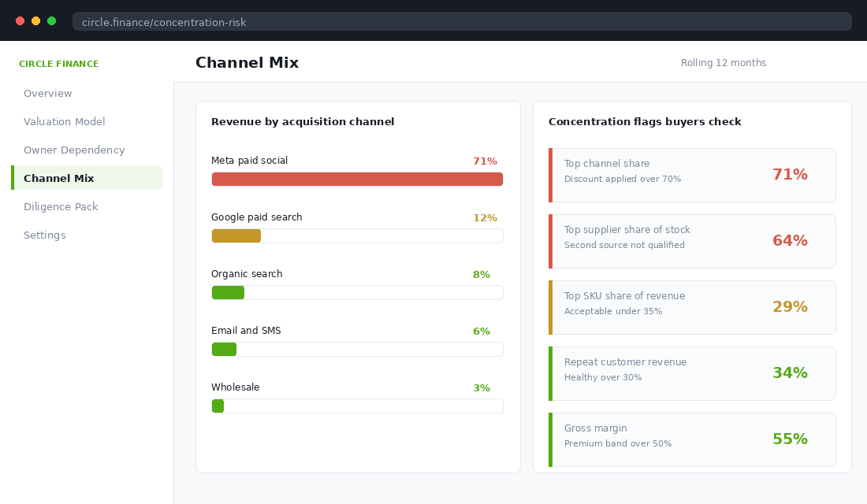867x504 pixels.
Task: Click the Second source not qualified note
Action: tap(624, 245)
